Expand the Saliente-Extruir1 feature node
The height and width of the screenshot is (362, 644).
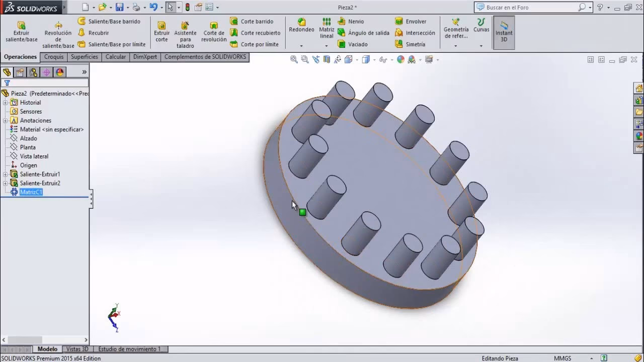tap(6, 174)
